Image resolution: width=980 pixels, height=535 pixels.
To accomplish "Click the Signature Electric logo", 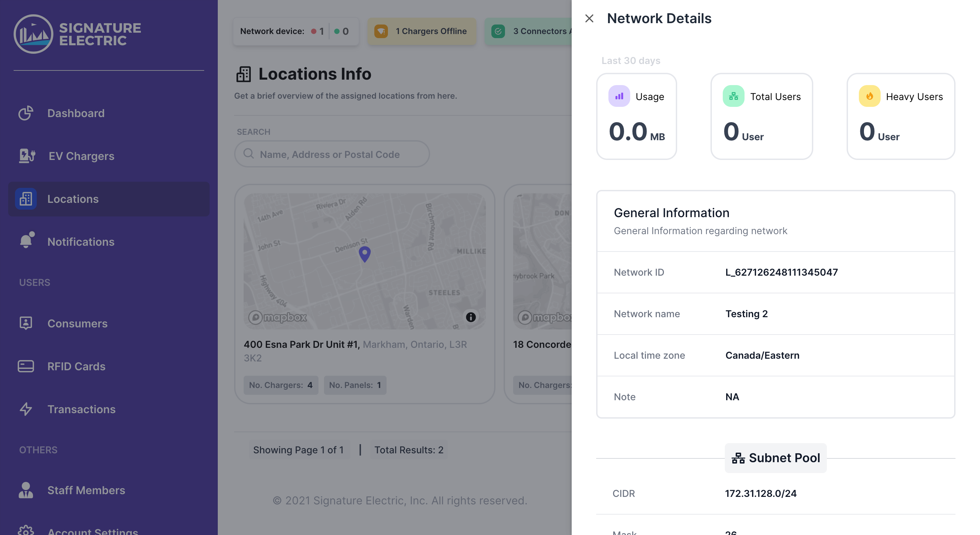I will (x=77, y=34).
